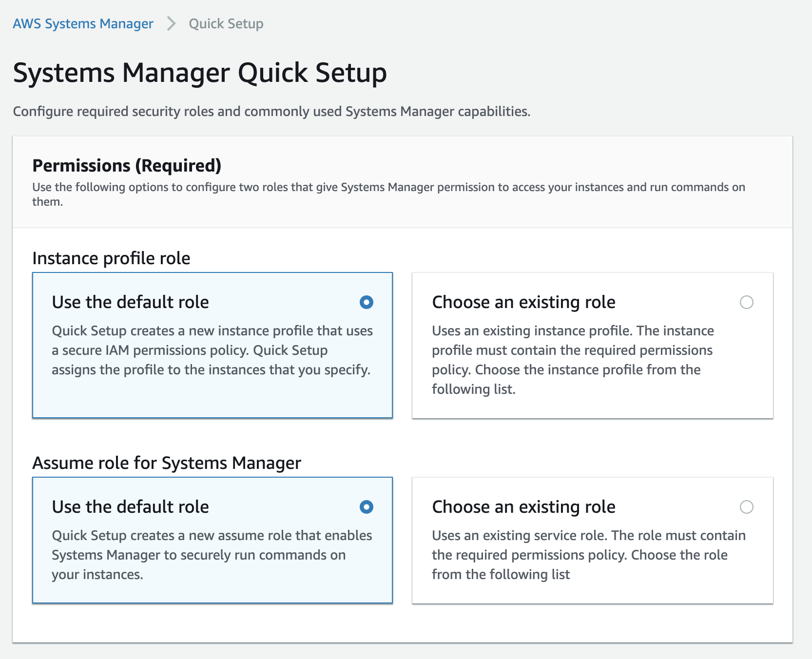812x659 pixels.
Task: Click the Quick Setup description text under the title
Action: pos(271,111)
